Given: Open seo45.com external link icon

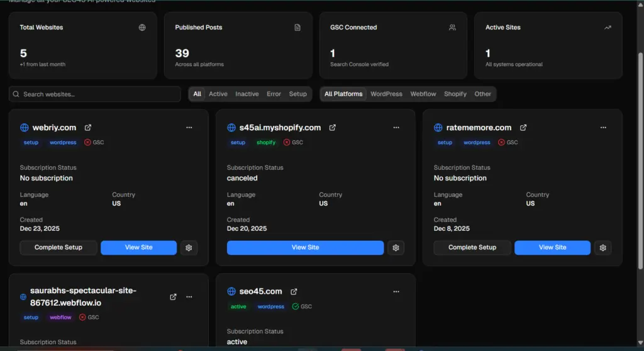Looking at the screenshot, I should [x=294, y=291].
